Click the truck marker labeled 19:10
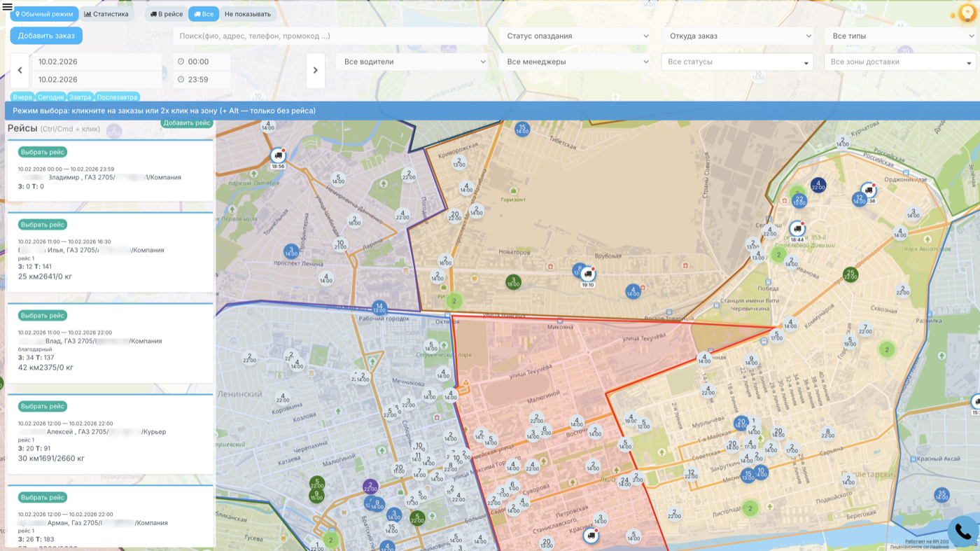980x551 pixels. pos(587,274)
